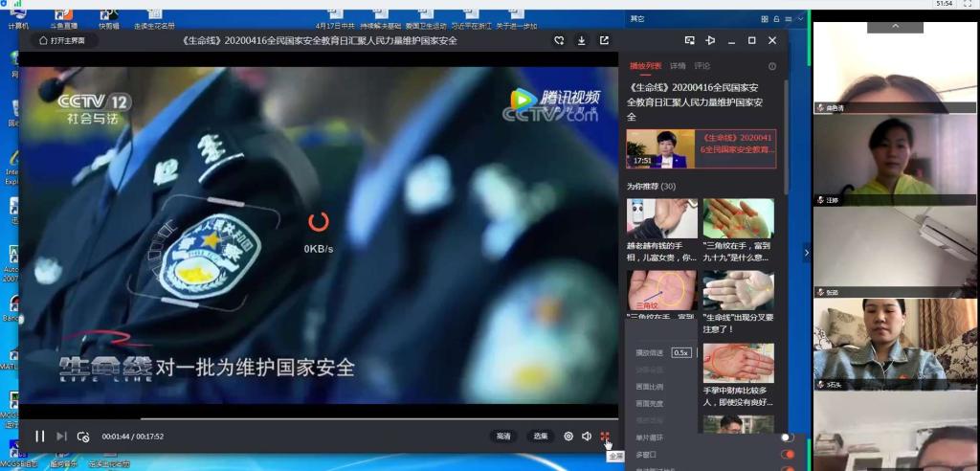The width and height of the screenshot is (980, 471).
Task: Open the 选集 episode selector
Action: pyautogui.click(x=540, y=437)
